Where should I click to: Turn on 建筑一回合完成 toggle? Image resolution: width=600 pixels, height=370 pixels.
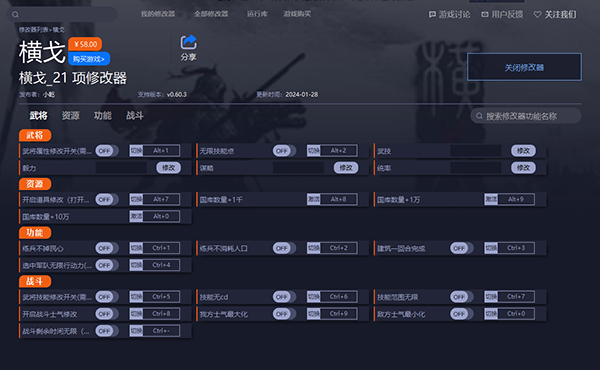(461, 248)
